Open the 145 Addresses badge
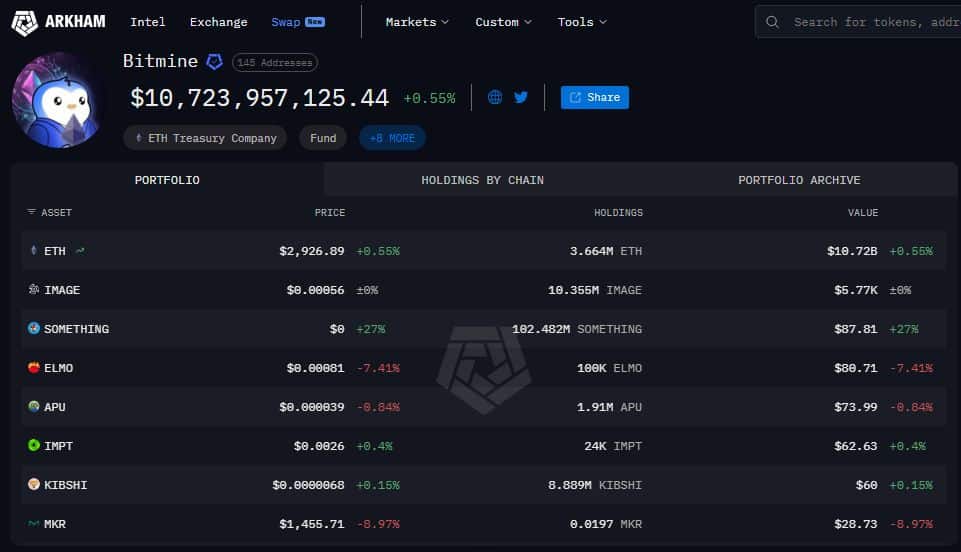This screenshot has height=552, width=961. 275,62
